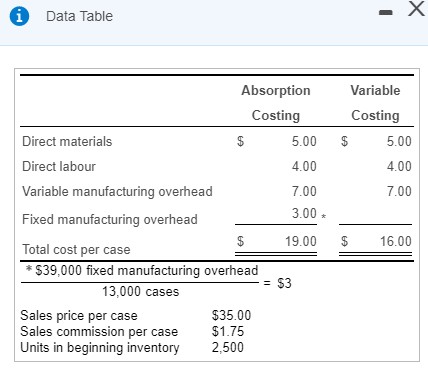Click the $1.75 commission value
This screenshot has width=428, height=371.
pyautogui.click(x=228, y=331)
